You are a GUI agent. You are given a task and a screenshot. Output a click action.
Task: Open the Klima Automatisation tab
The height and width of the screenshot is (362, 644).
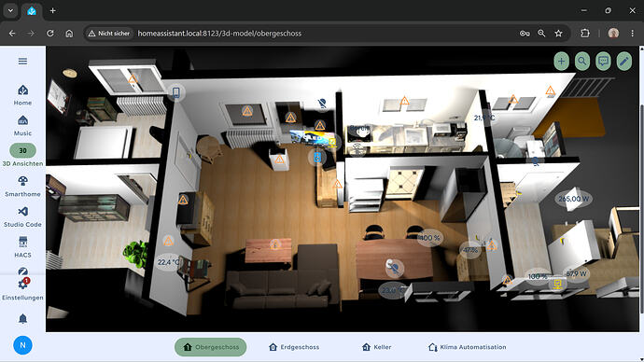coord(468,347)
